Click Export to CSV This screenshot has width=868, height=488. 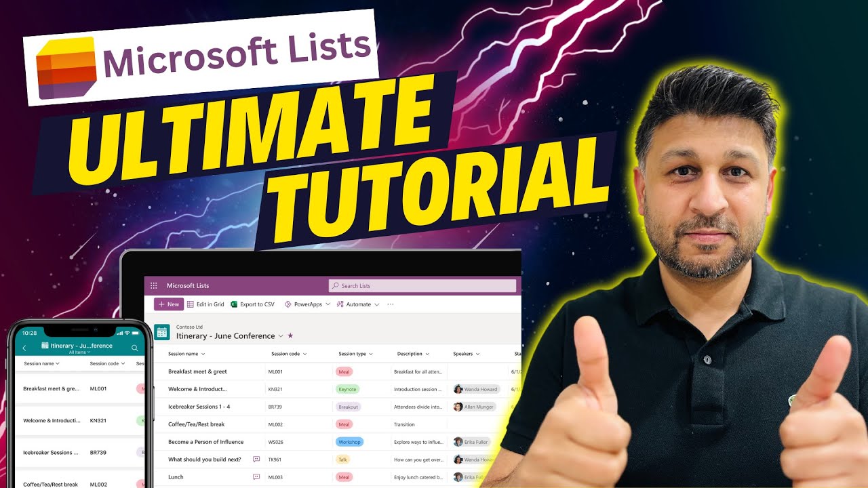(252, 304)
